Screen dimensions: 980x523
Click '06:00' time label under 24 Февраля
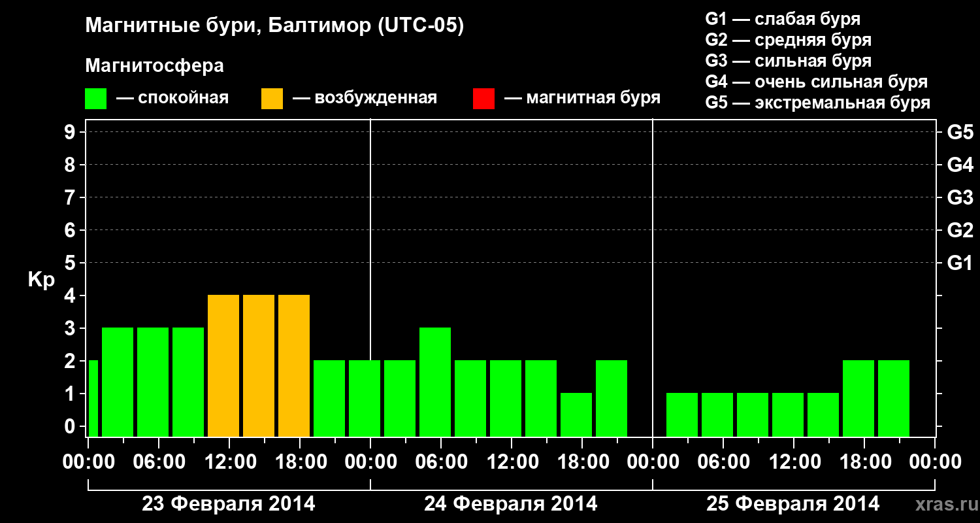(x=440, y=462)
